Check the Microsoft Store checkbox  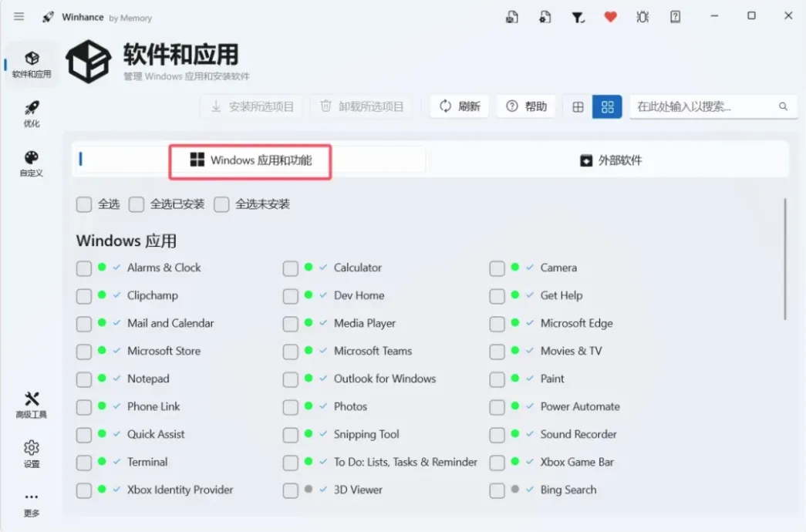point(84,352)
